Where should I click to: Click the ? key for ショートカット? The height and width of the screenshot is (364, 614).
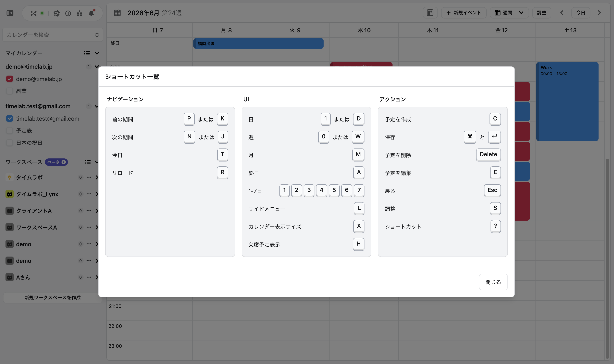click(x=495, y=226)
